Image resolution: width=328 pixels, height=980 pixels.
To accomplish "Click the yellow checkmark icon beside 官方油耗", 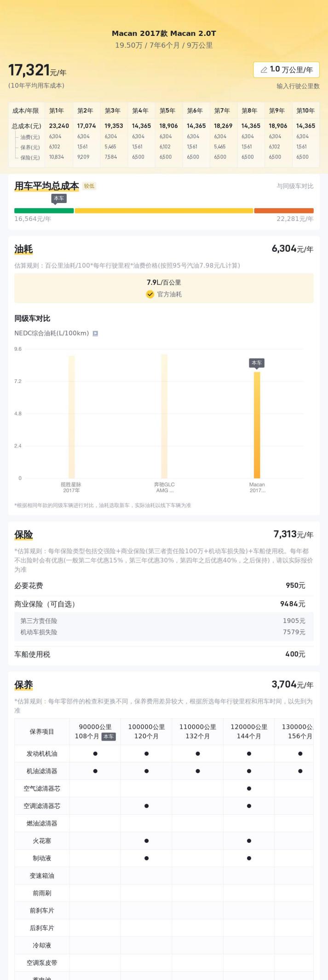I will (x=150, y=295).
